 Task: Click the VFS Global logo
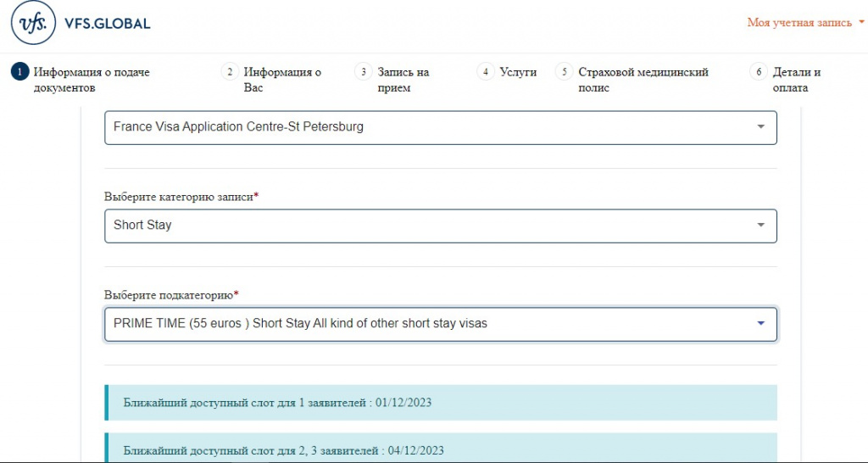(x=81, y=23)
